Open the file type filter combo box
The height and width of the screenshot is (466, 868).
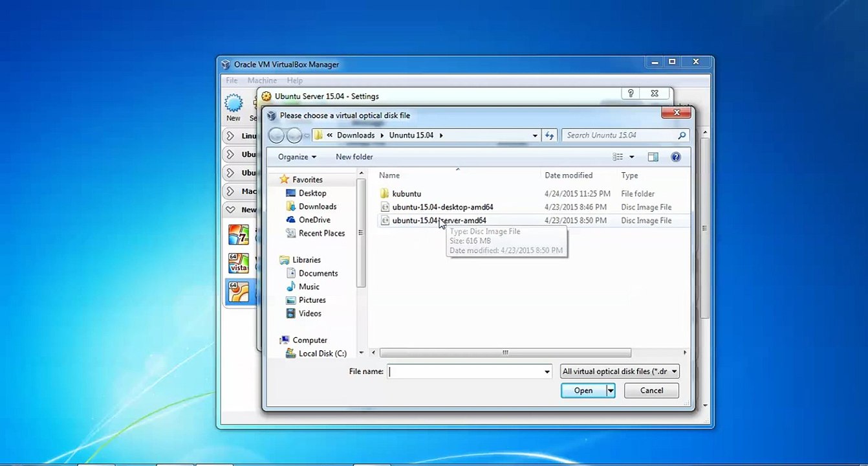620,372
